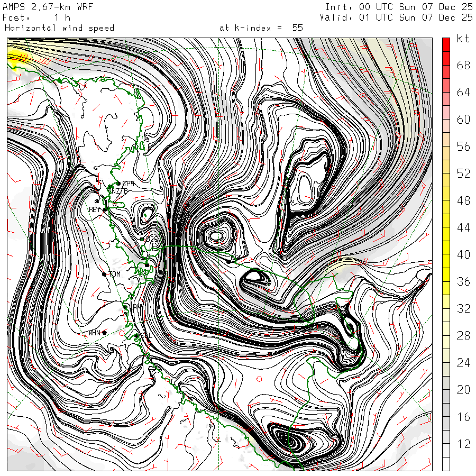This screenshot has width=476, height=476.
Task: Click the TDM station marker dot
Action: [x=105, y=274]
